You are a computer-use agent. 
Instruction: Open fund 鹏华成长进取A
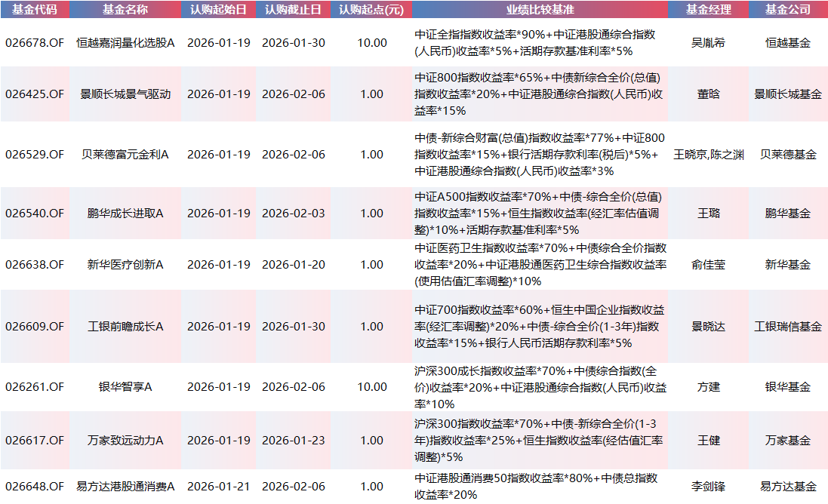[124, 213]
